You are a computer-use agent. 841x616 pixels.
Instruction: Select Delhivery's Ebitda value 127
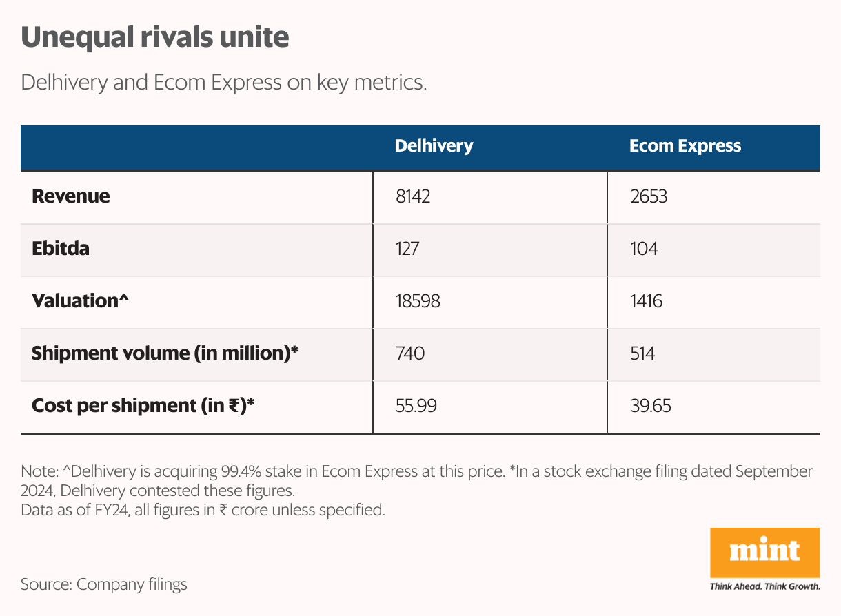(407, 249)
